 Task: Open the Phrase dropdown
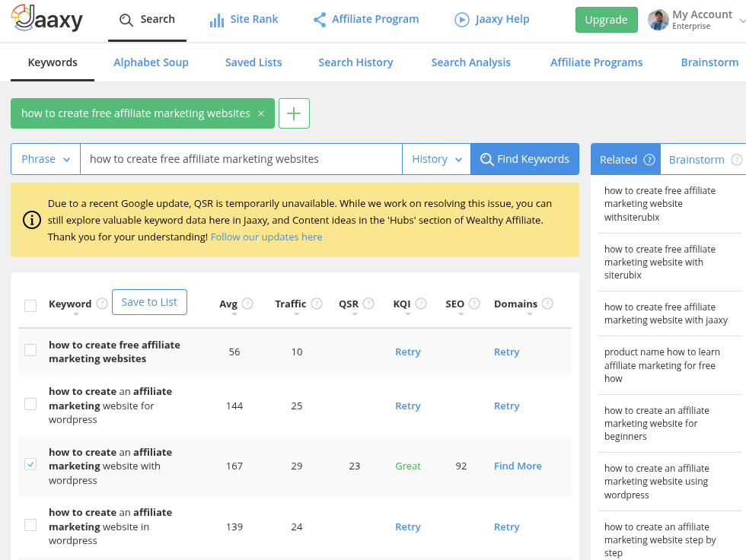click(x=46, y=159)
